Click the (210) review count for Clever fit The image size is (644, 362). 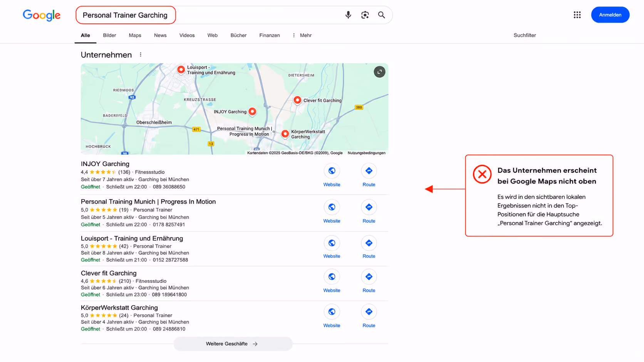click(x=125, y=281)
